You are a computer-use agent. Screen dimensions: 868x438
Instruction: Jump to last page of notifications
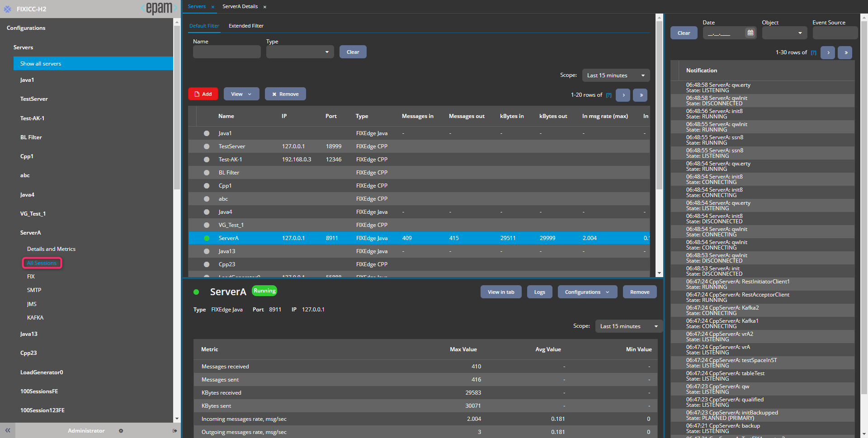[x=845, y=52]
